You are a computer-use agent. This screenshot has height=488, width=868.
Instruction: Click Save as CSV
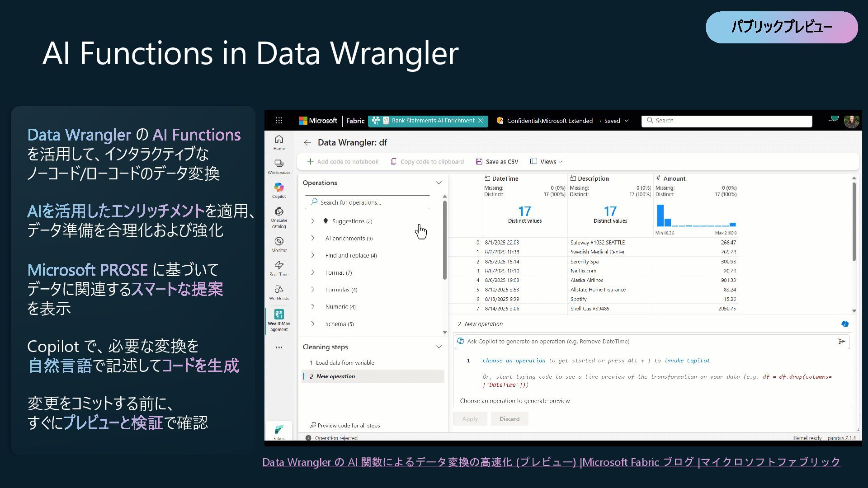tap(497, 162)
